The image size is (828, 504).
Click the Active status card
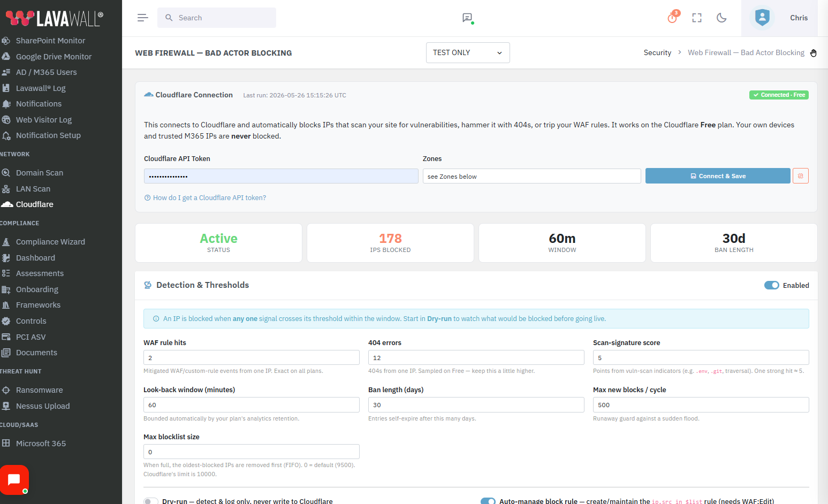point(218,243)
